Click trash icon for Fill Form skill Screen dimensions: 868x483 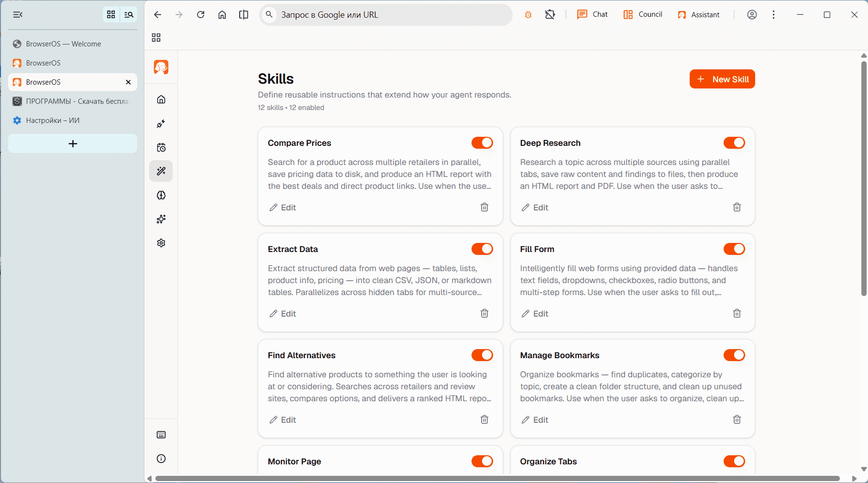coord(737,313)
